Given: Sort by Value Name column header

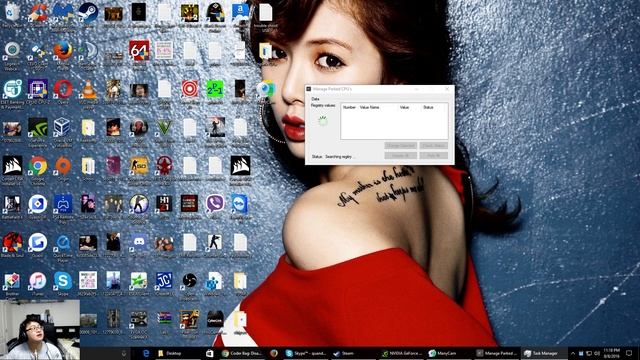Looking at the screenshot, I should 370,107.
